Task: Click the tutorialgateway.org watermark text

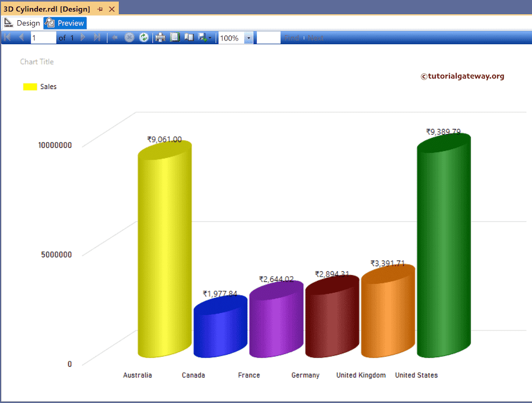Action: 462,76
